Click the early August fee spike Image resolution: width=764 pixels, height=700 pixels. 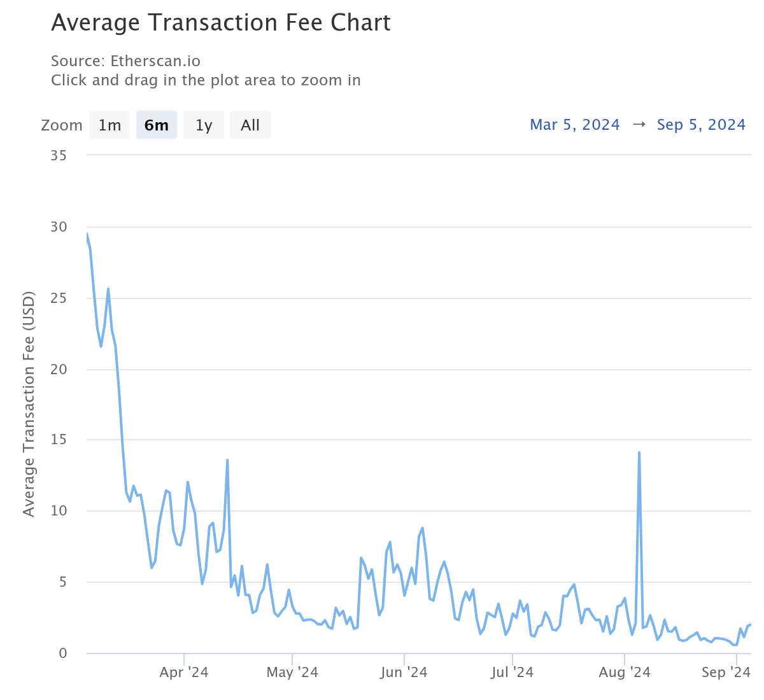coord(639,453)
